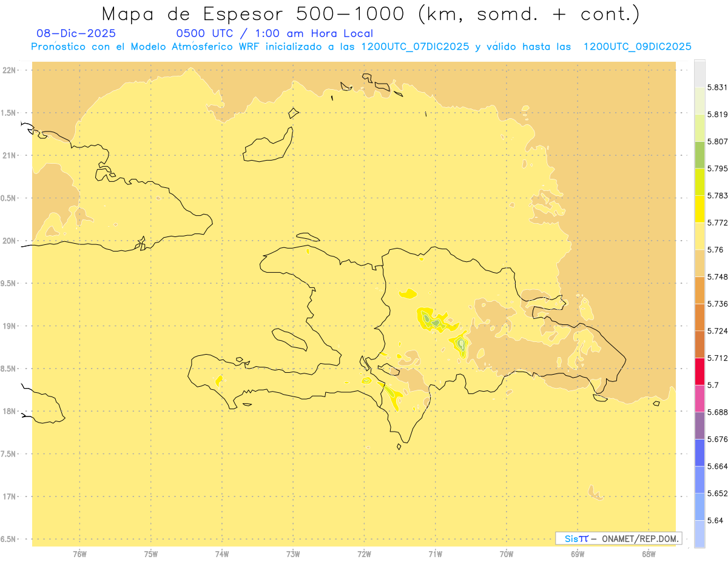The image size is (728, 562).
Task: Click the 74W longitude label
Action: click(222, 554)
